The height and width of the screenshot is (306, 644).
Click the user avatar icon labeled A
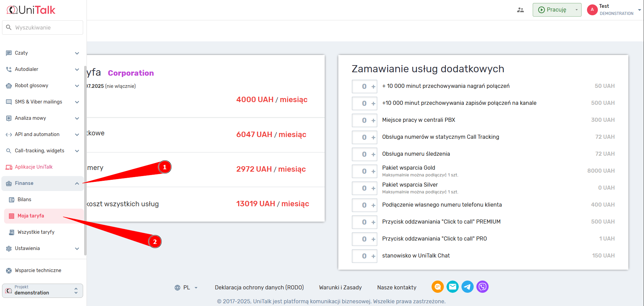tap(592, 10)
